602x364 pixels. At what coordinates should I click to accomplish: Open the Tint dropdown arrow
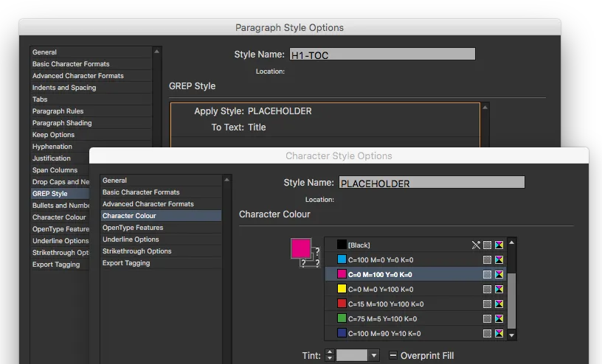[373, 356]
